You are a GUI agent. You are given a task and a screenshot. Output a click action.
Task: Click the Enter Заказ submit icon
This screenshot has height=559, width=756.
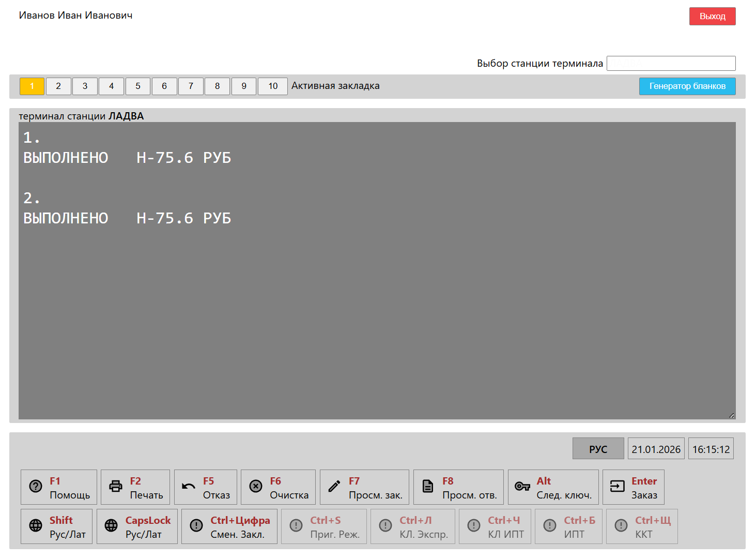point(618,487)
